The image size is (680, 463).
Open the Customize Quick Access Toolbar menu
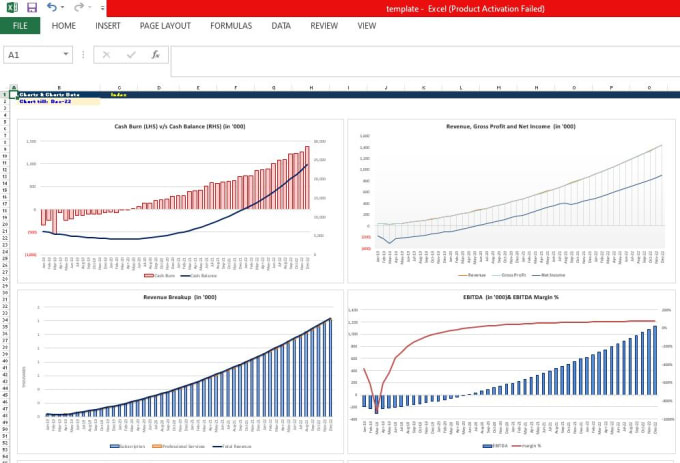point(102,8)
